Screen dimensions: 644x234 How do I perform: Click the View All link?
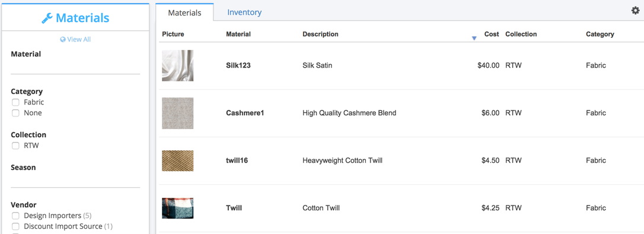click(79, 39)
